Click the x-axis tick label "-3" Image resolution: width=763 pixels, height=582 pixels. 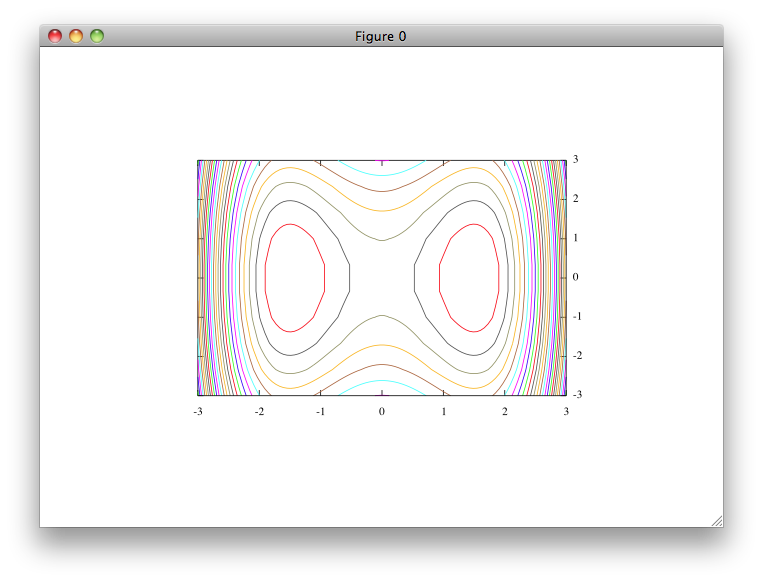(198, 411)
